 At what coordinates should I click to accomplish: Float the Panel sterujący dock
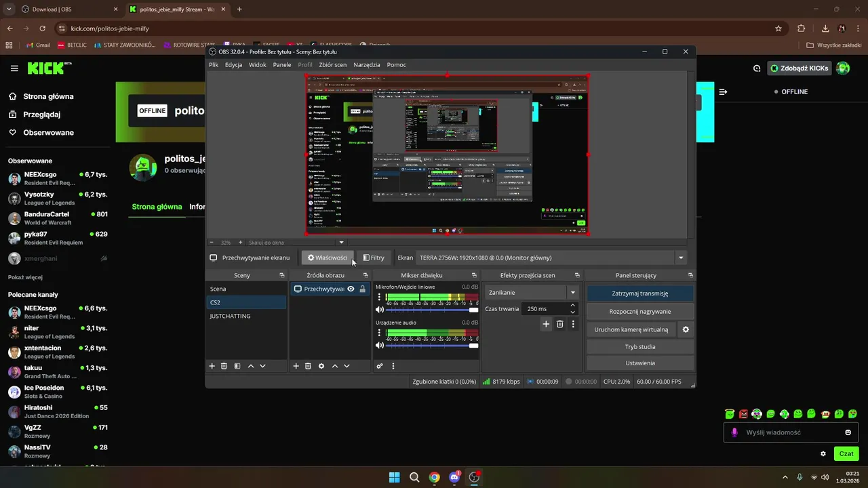(690, 275)
